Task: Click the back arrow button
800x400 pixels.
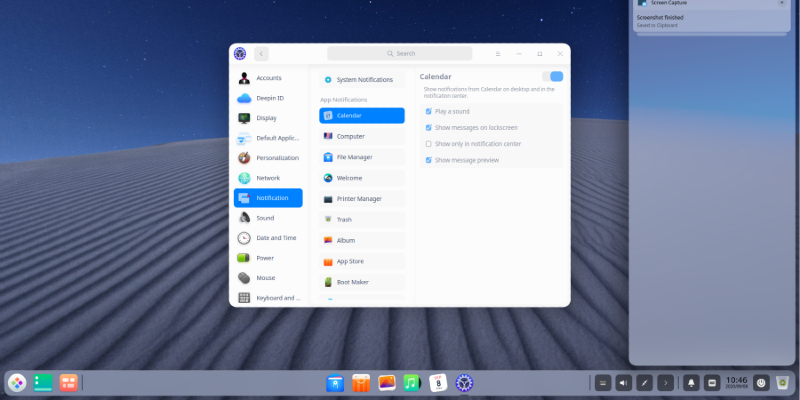Action: 261,54
